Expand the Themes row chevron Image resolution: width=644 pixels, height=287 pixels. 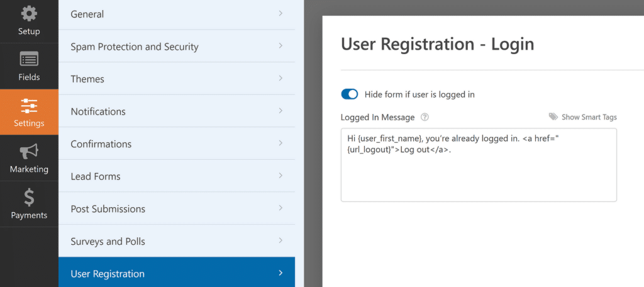point(280,78)
